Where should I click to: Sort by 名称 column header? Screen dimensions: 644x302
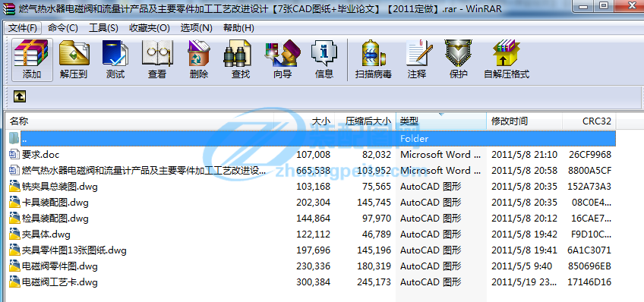(x=140, y=121)
